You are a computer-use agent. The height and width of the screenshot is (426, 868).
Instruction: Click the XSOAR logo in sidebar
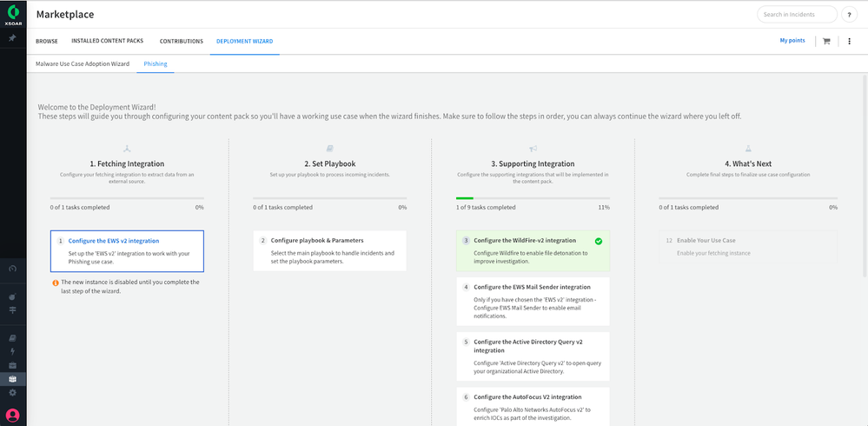point(13,15)
